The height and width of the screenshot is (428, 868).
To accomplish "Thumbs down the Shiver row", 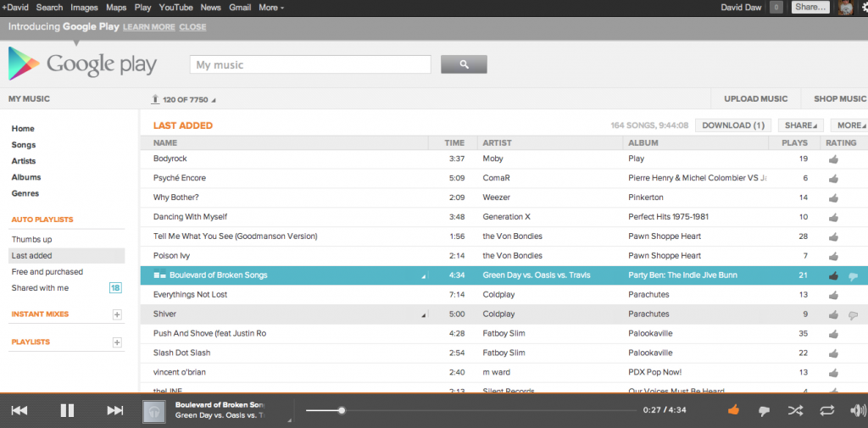I will [x=853, y=315].
